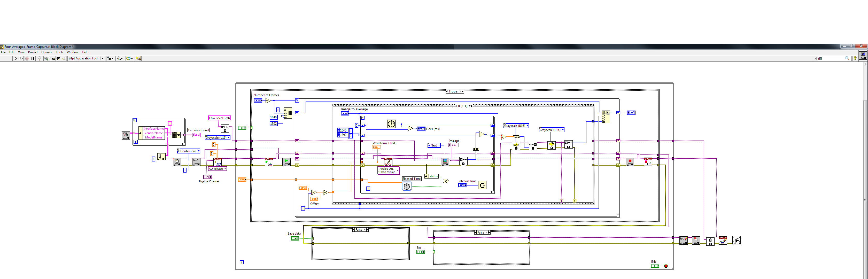Select the Save data boolean terminal

(295, 238)
